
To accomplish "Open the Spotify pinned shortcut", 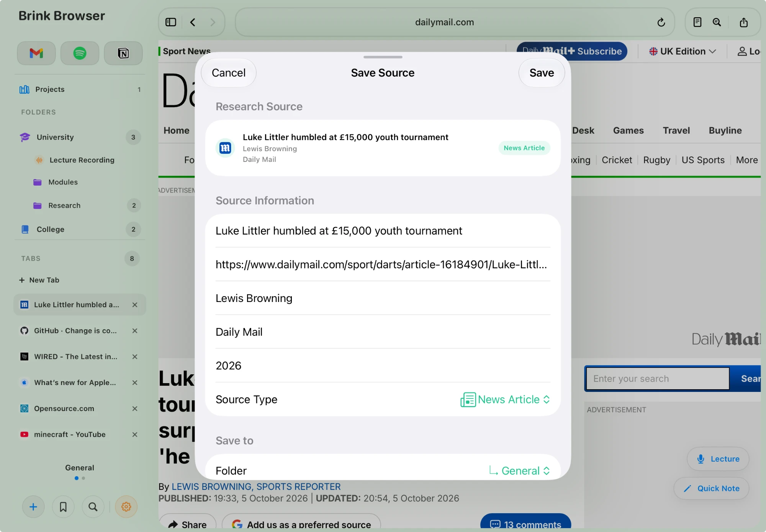I will [x=80, y=53].
